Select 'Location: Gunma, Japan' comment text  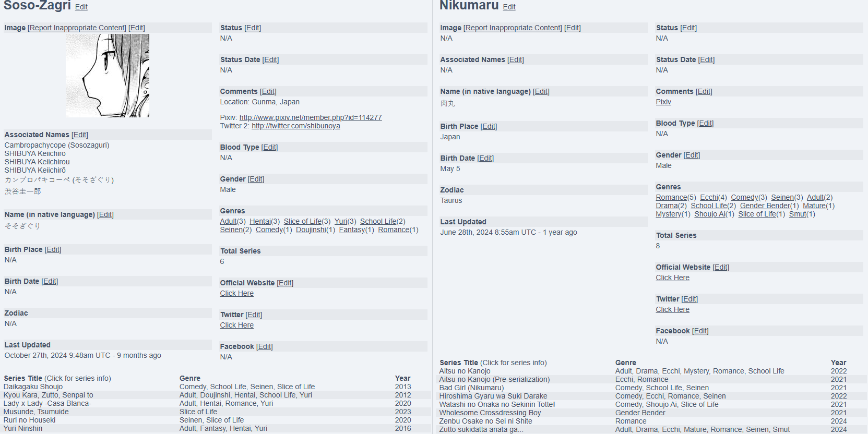259,102
